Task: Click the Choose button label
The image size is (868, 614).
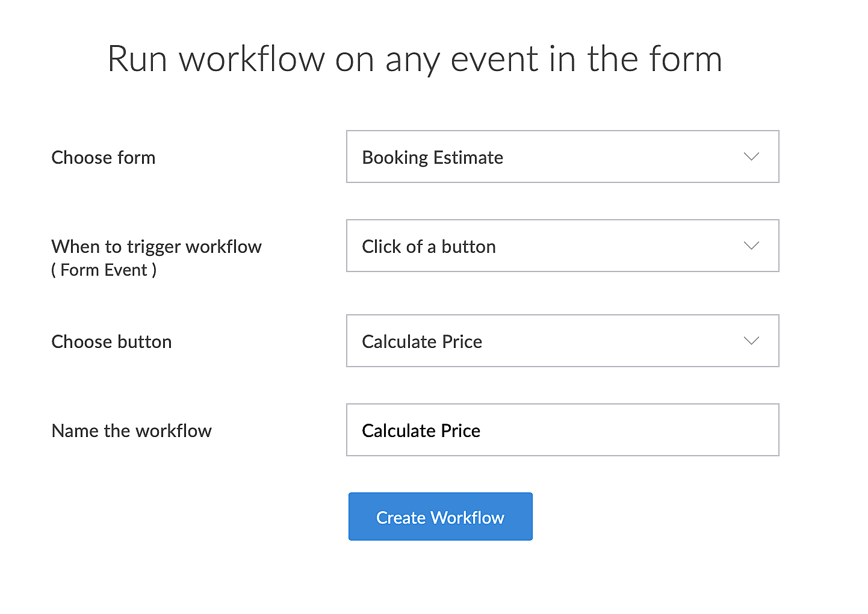Action: (111, 342)
